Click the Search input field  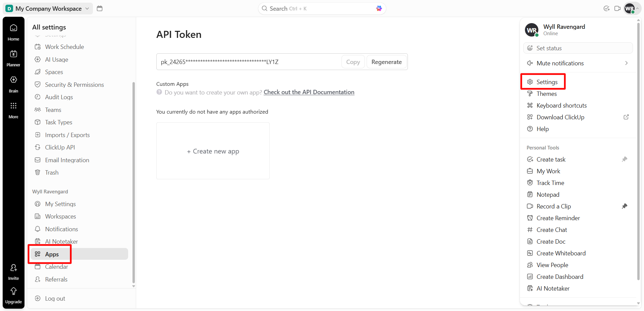coord(319,8)
